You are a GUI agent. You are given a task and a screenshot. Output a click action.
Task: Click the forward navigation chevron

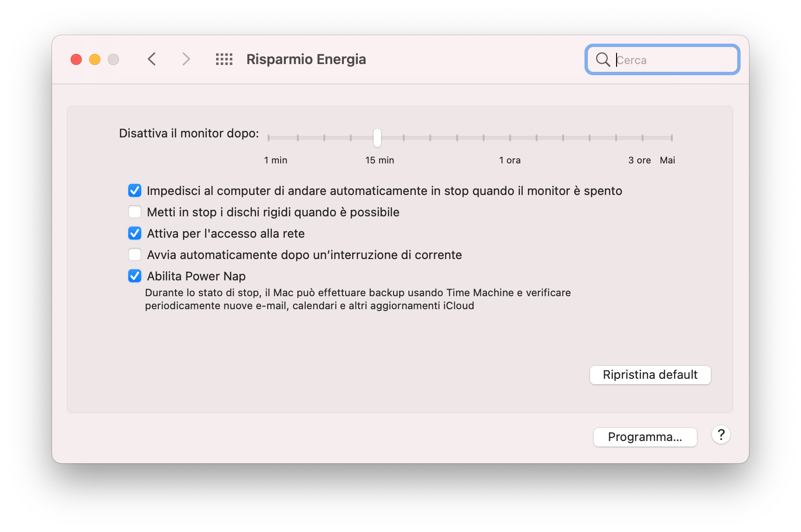click(186, 59)
